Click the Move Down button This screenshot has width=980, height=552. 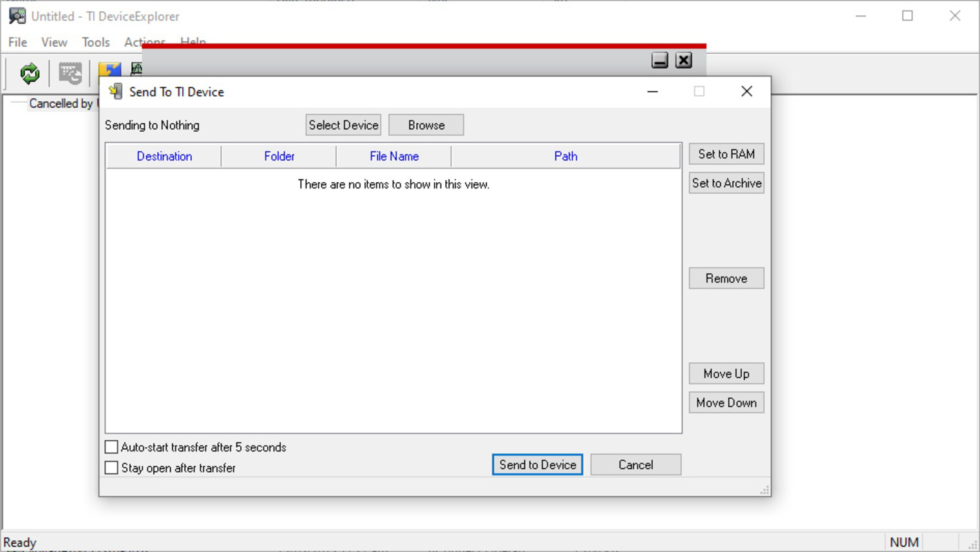(x=727, y=402)
